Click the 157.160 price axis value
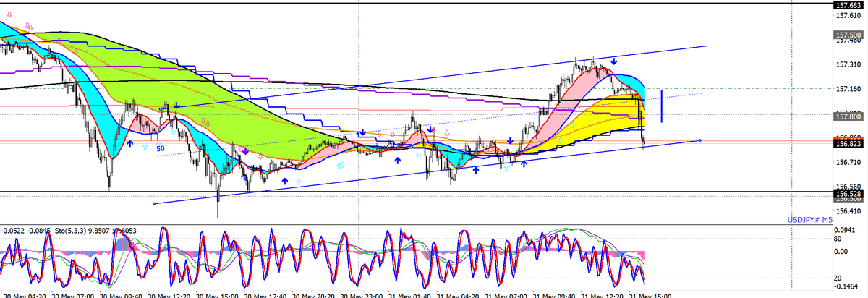Image resolution: width=868 pixels, height=298 pixels. (848, 90)
